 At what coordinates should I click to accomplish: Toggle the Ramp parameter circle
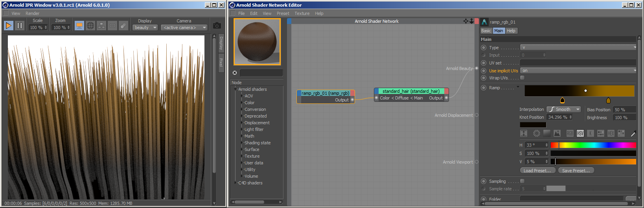tap(484, 88)
